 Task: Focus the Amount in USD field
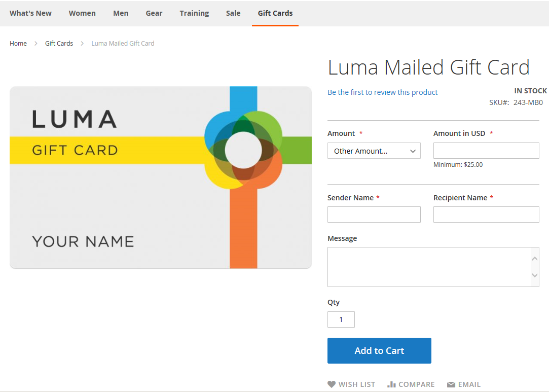(486, 151)
